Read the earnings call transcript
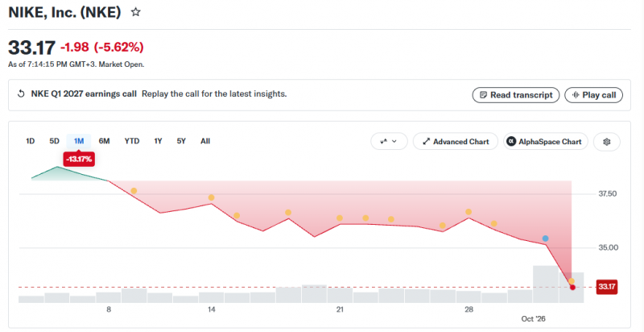Screen dimensions: 644x332 [x=516, y=95]
